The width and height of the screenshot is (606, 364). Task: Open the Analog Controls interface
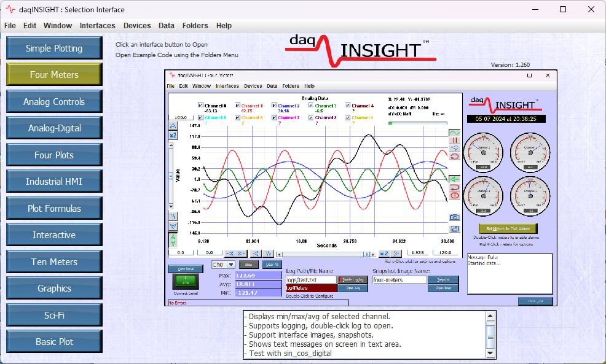[54, 101]
